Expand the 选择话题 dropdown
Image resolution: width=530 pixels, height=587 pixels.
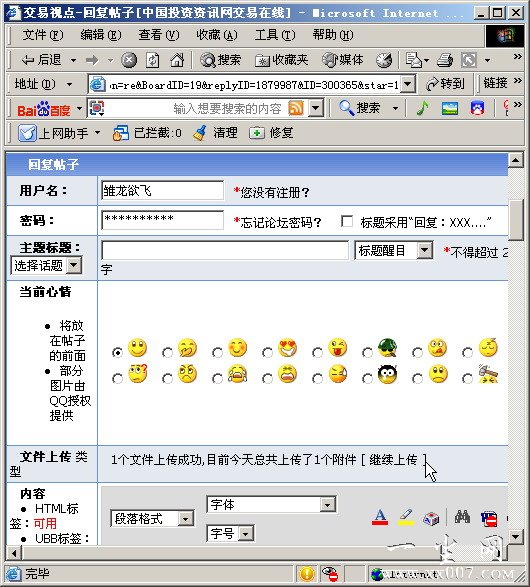(74, 265)
